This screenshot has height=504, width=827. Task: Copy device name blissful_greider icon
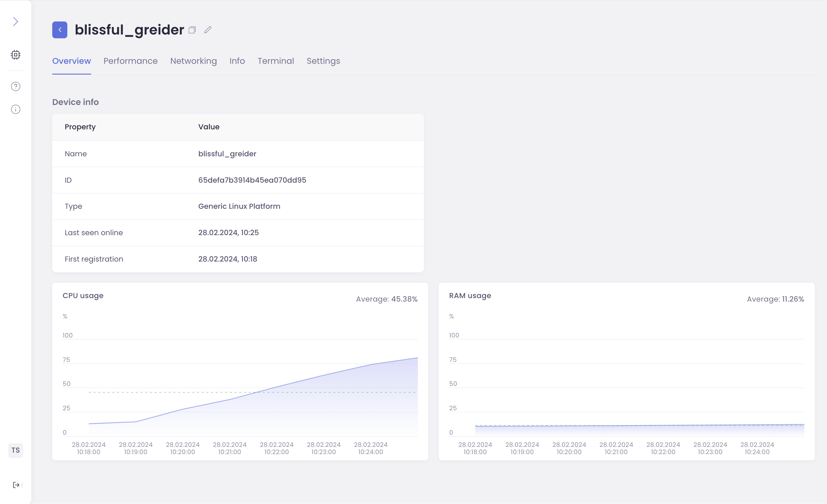(192, 30)
